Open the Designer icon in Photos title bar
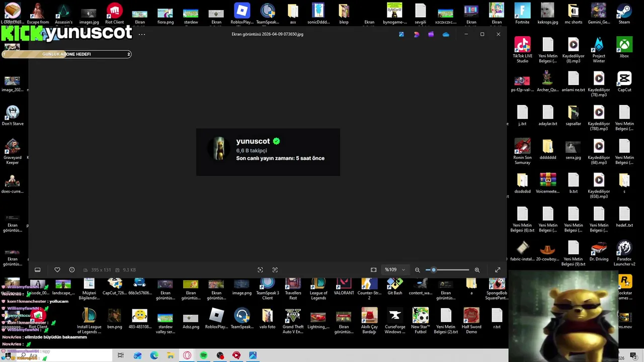Screen dimensions: 644x362 click(416, 34)
